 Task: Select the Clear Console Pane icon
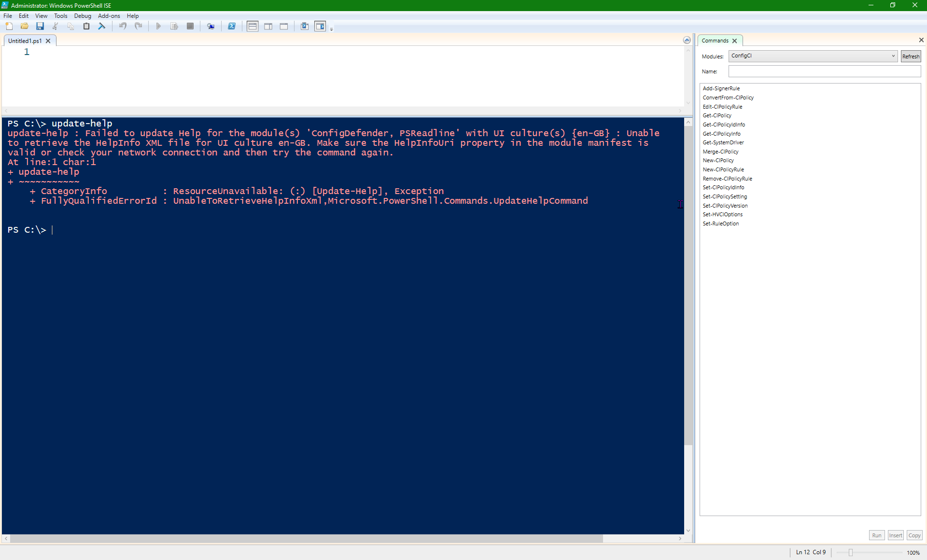tap(102, 27)
